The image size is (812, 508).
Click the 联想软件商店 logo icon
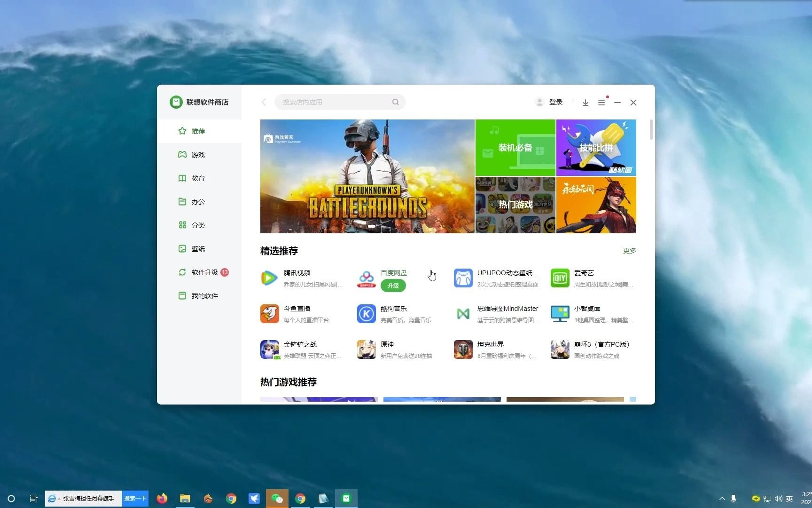(x=176, y=102)
